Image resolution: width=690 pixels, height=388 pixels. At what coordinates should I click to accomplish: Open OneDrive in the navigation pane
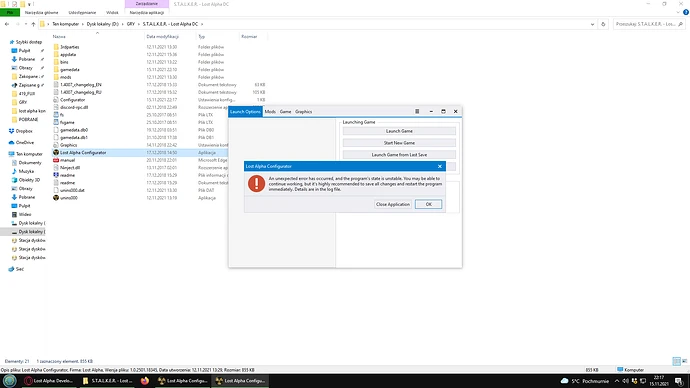point(25,143)
